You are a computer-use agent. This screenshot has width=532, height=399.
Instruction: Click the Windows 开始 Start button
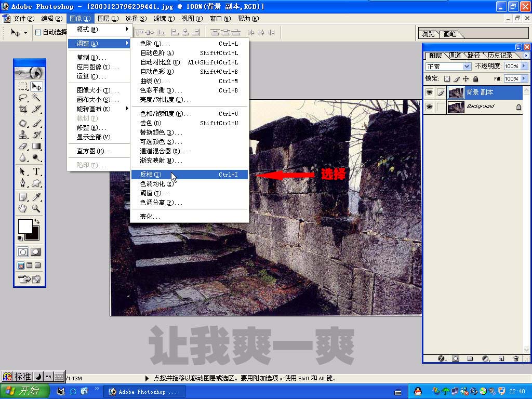click(25, 391)
